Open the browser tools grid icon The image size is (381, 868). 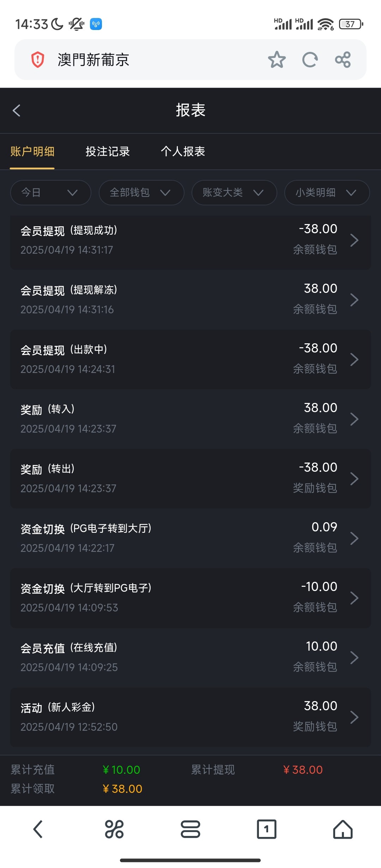coord(114,829)
